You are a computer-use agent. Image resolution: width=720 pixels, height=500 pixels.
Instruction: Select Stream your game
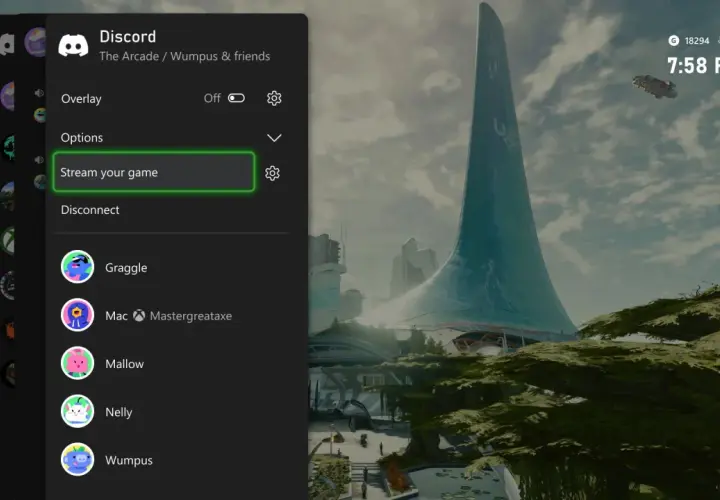(154, 172)
